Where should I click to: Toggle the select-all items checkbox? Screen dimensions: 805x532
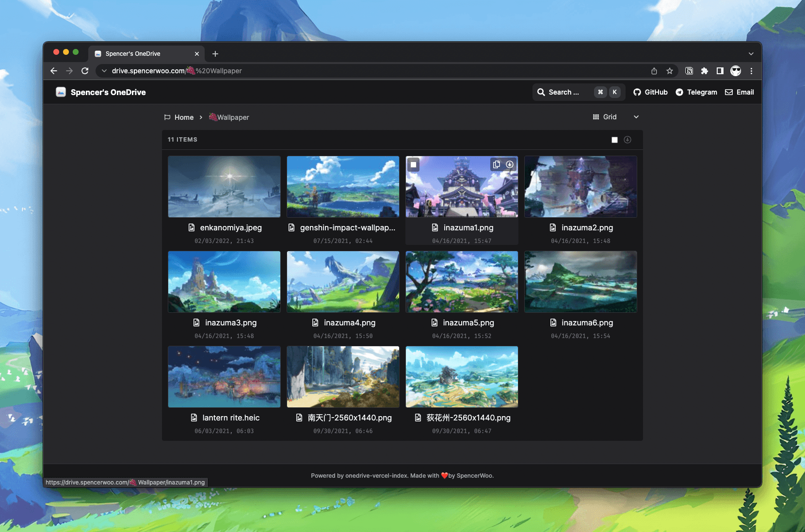[614, 140]
